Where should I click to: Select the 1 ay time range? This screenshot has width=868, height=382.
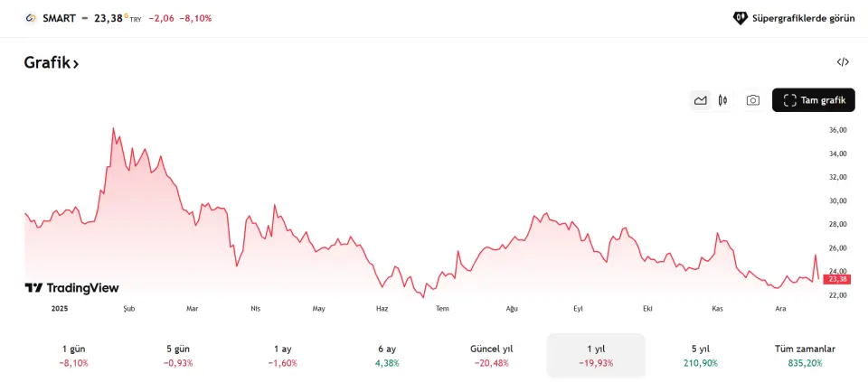(x=283, y=355)
